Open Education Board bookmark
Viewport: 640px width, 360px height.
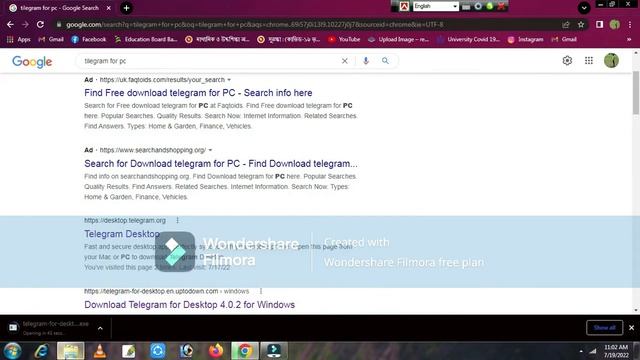[146, 40]
